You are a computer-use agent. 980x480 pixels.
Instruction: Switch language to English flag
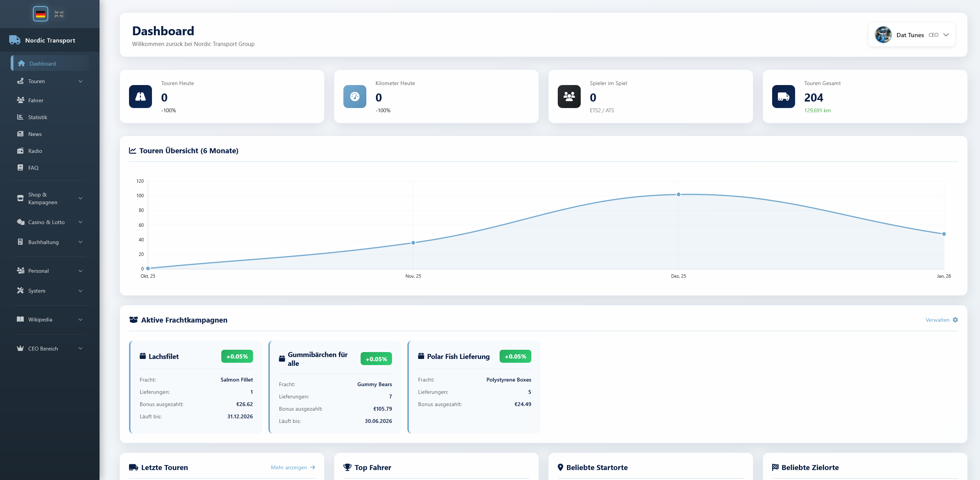[x=59, y=14]
